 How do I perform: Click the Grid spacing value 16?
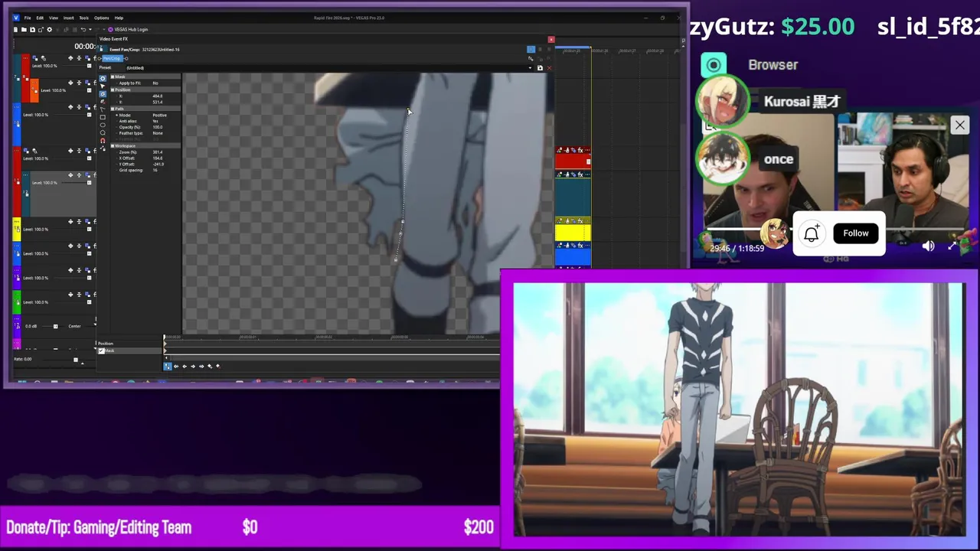[x=155, y=170]
